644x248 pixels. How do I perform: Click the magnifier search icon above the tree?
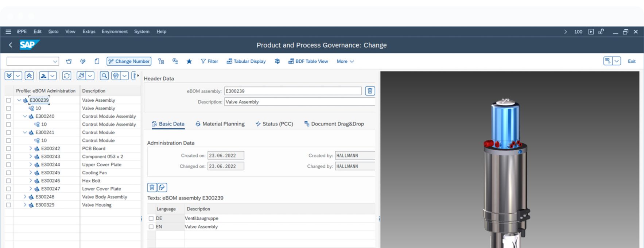pyautogui.click(x=104, y=75)
